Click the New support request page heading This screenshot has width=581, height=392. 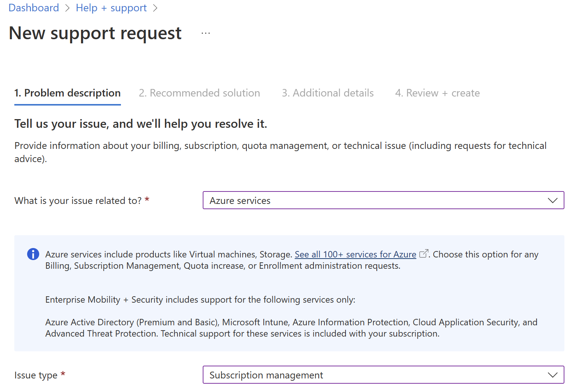[x=95, y=33]
